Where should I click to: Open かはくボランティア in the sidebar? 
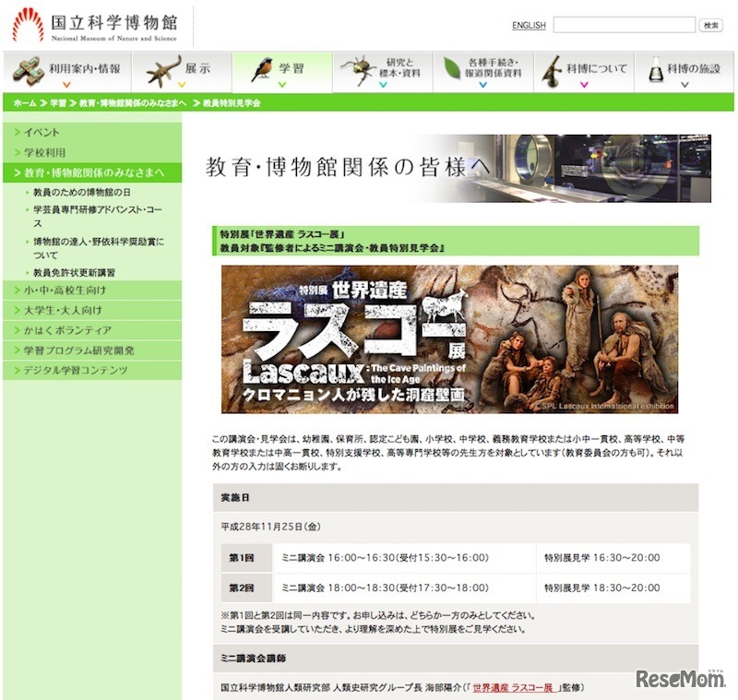pyautogui.click(x=92, y=330)
